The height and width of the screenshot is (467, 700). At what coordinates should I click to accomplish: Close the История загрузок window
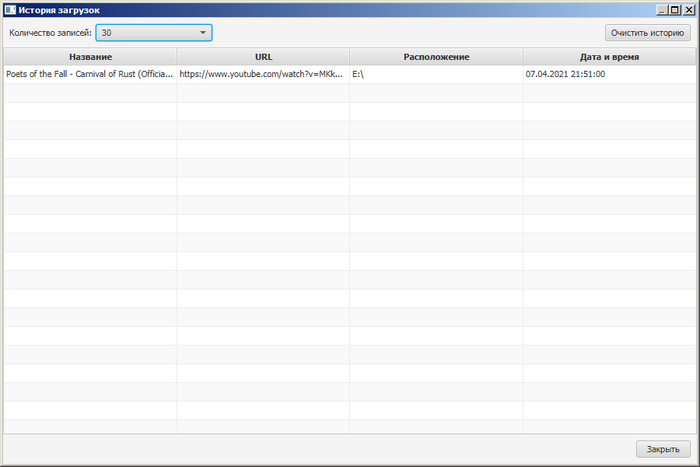(x=689, y=10)
